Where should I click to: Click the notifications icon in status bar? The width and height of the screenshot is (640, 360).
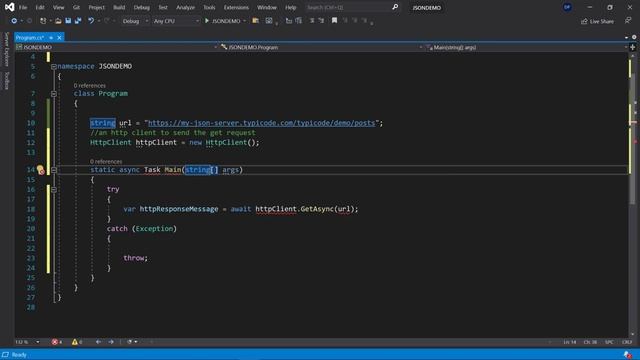click(628, 355)
